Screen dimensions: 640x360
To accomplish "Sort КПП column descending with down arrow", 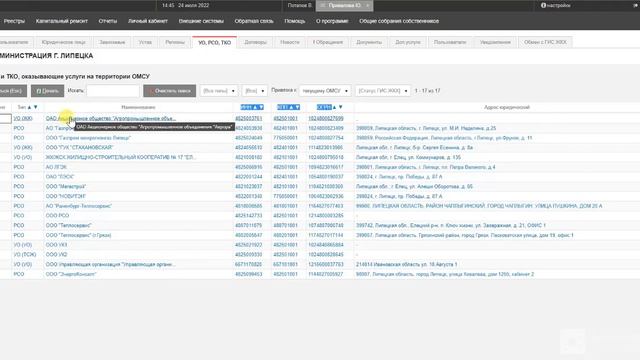I will (x=298, y=107).
